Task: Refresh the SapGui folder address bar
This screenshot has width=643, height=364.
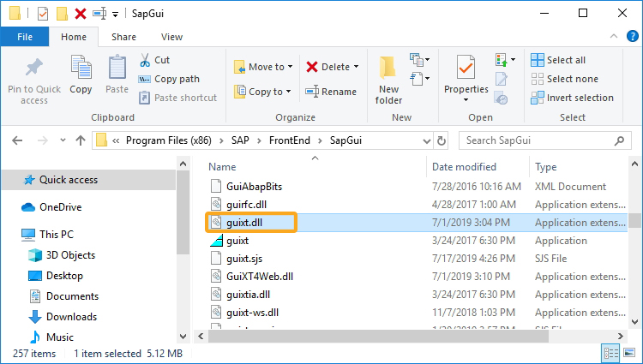Action: tap(442, 140)
